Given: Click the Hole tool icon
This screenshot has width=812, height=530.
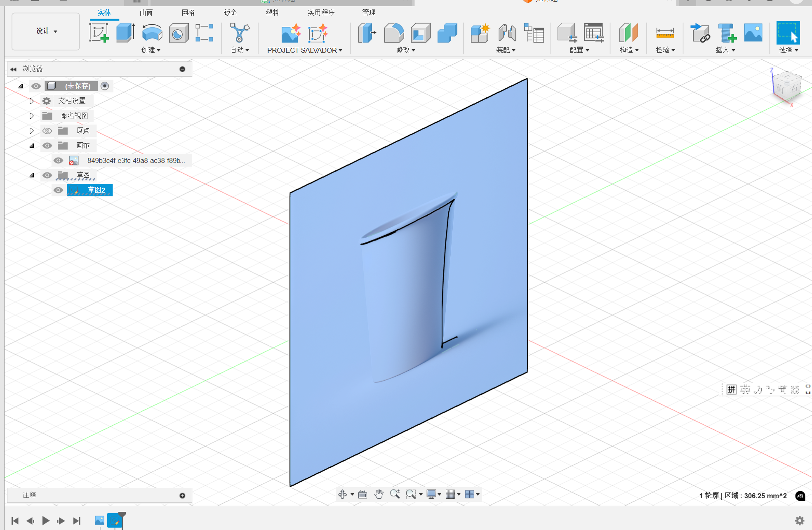Looking at the screenshot, I should click(x=179, y=33).
